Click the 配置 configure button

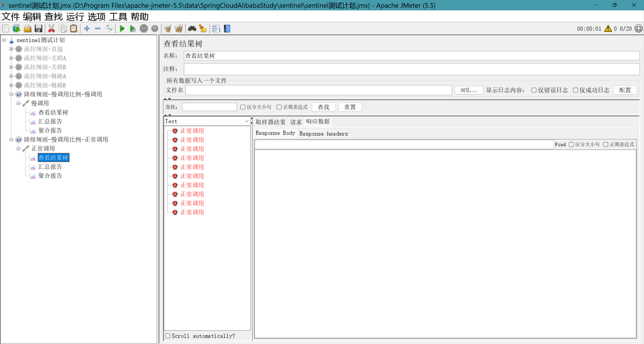(625, 90)
